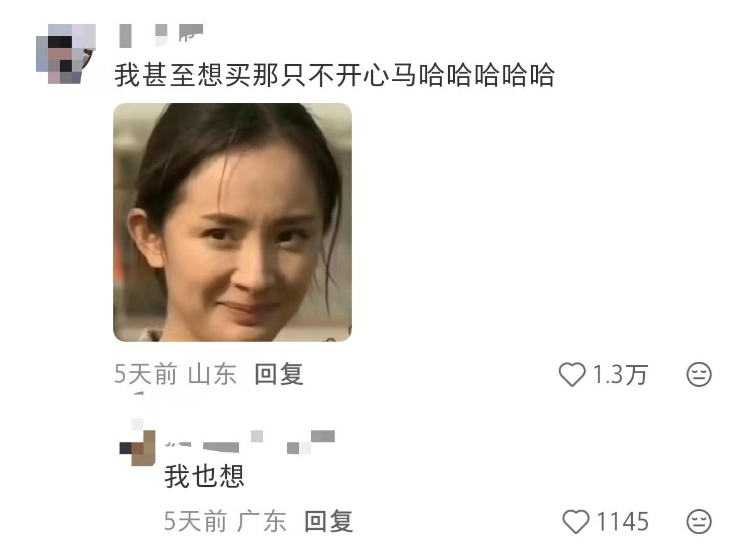Click the 山东 location label

point(213,374)
